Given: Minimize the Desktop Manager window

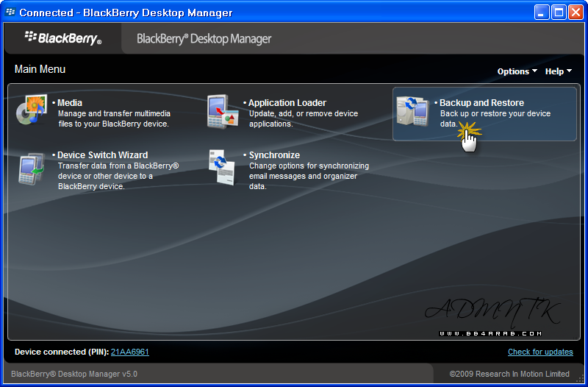Looking at the screenshot, I should coord(542,13).
